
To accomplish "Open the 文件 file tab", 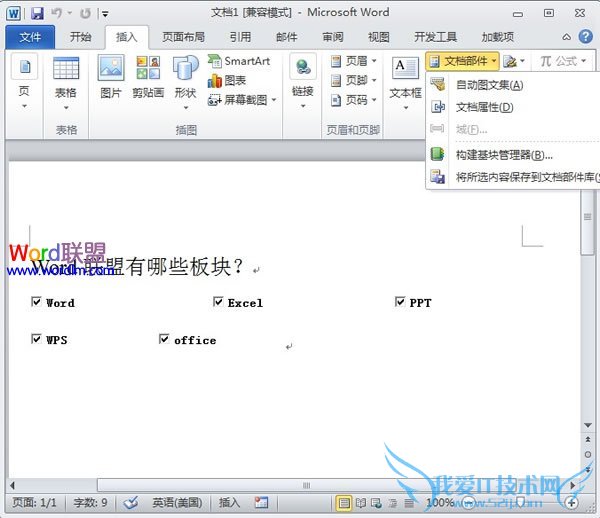I will [x=30, y=37].
